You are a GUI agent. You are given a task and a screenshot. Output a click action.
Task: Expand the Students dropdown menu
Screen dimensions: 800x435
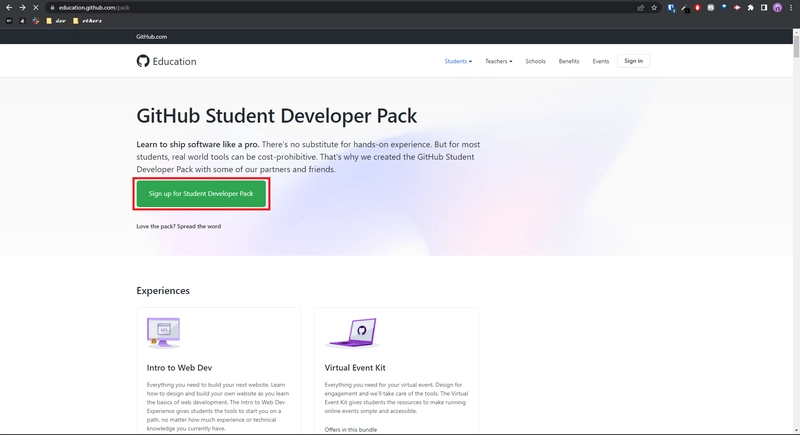click(458, 61)
